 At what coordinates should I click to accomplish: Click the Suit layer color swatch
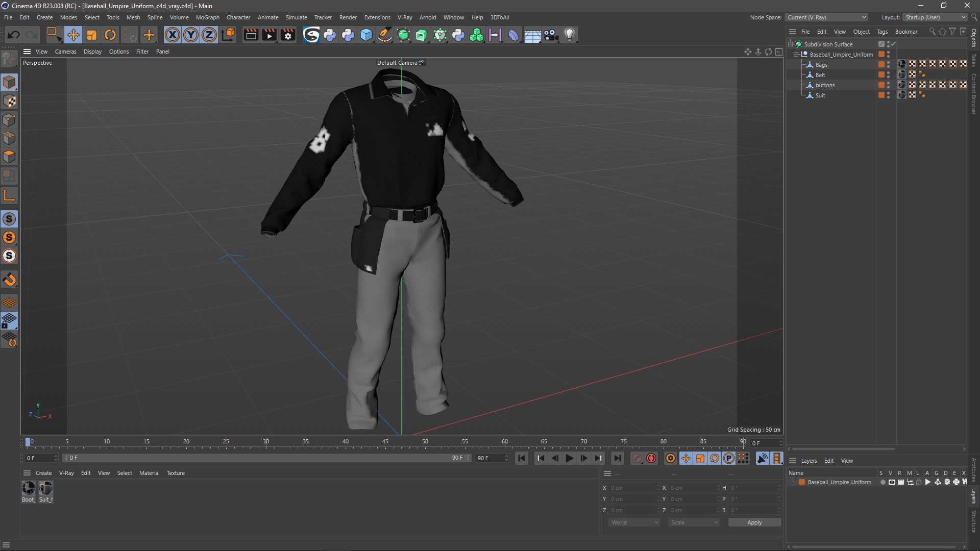pyautogui.click(x=881, y=95)
